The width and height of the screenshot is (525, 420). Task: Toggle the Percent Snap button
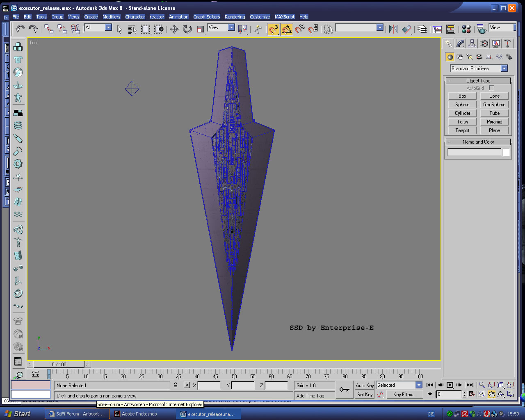[x=300, y=29]
